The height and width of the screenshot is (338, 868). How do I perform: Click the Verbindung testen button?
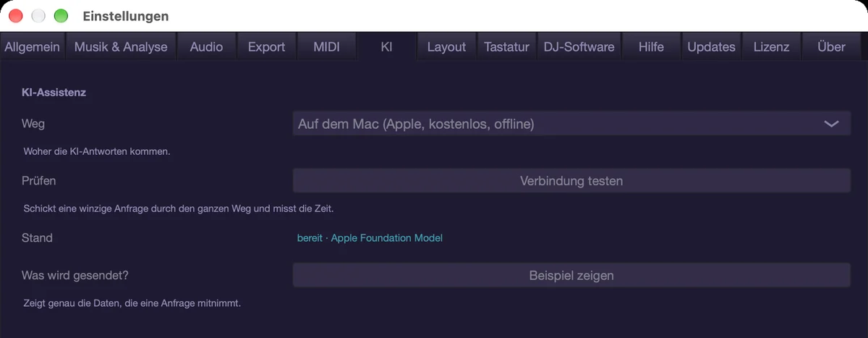(x=571, y=181)
